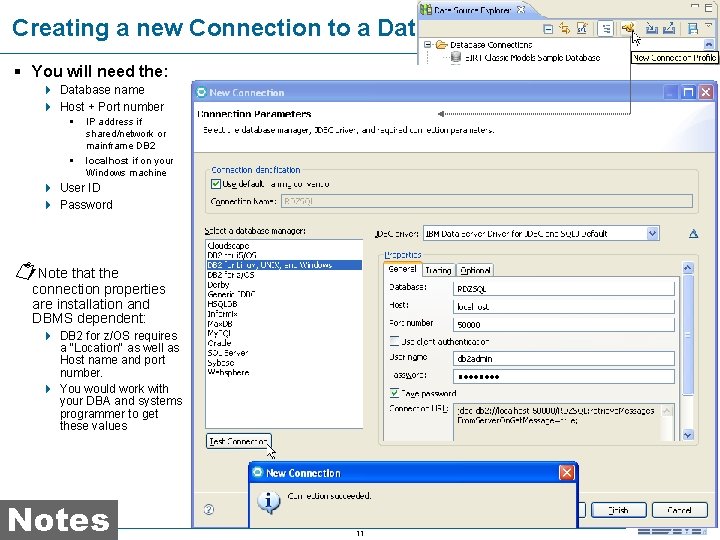Click the User name field
The image size is (720, 540).
pyautogui.click(x=564, y=359)
